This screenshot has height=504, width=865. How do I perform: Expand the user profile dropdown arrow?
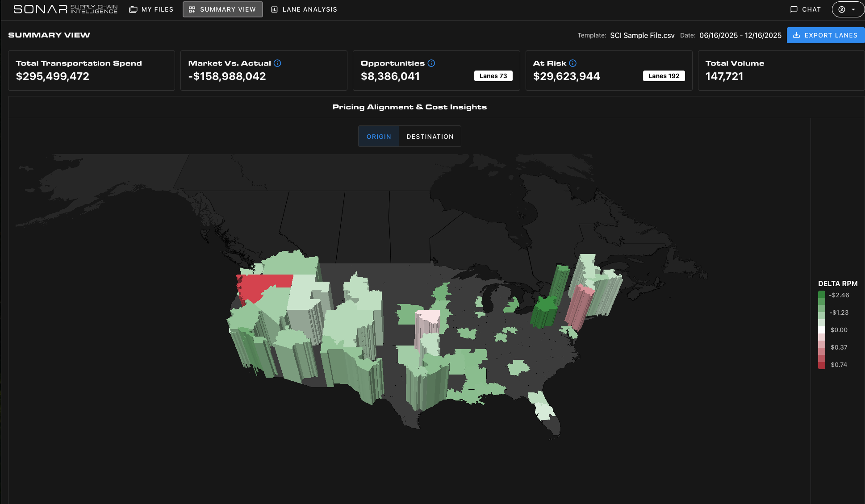(x=853, y=9)
